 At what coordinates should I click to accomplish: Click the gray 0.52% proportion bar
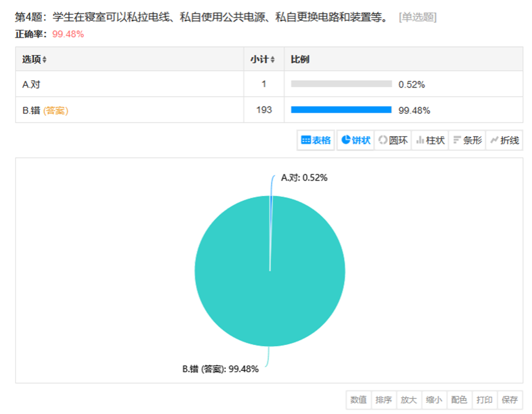[x=341, y=84]
